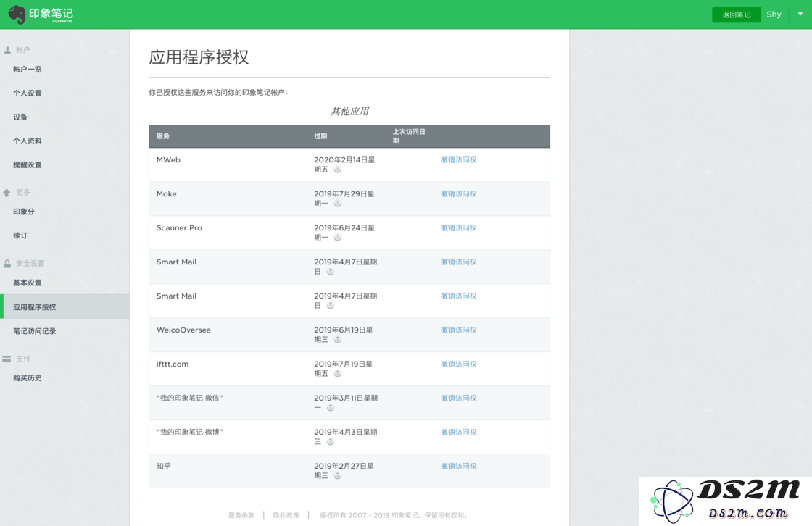Open 帐户一览 in the sidebar
The image size is (812, 526).
28,70
